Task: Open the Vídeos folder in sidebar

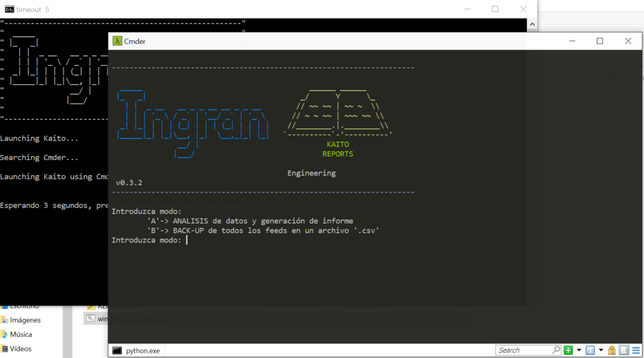Action: (21, 349)
